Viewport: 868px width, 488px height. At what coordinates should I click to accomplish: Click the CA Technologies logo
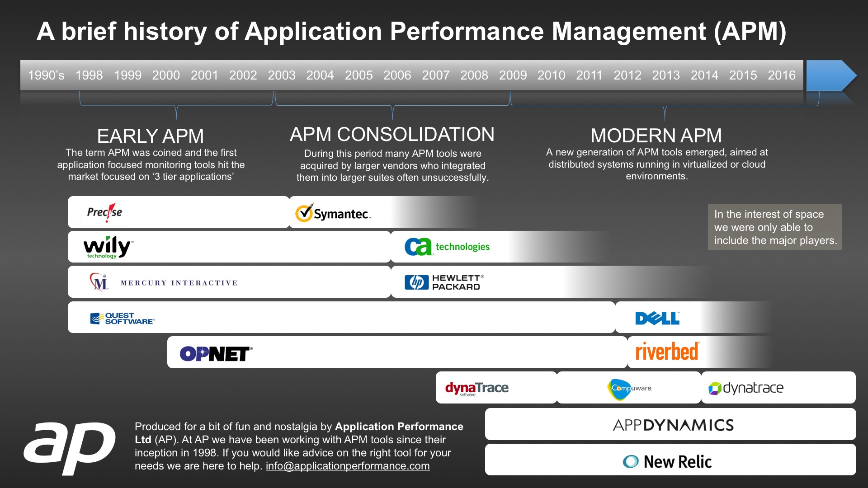click(x=447, y=247)
